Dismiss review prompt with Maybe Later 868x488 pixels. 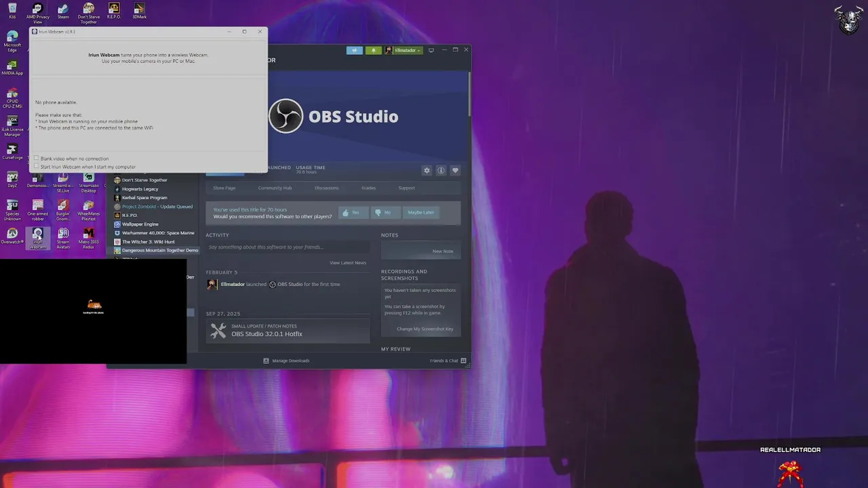point(420,212)
